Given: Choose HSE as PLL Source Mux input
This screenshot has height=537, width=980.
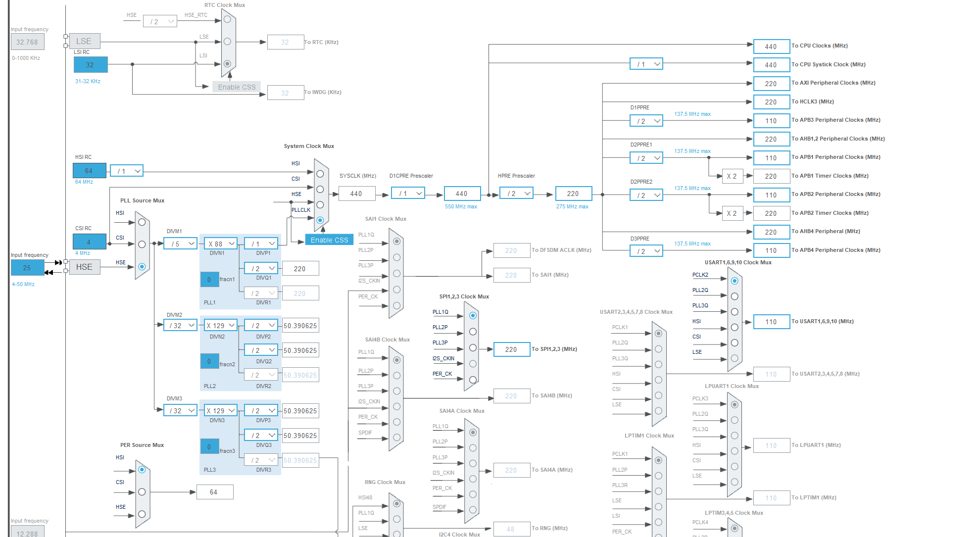Looking at the screenshot, I should 142,266.
